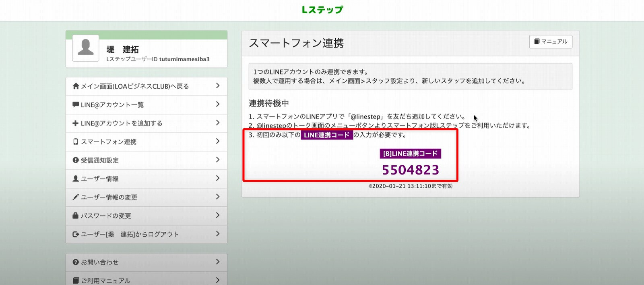The image size is (644, 285).
Task: Click speech bubble icon for LINE@アカウント一覧
Action: coord(76,104)
